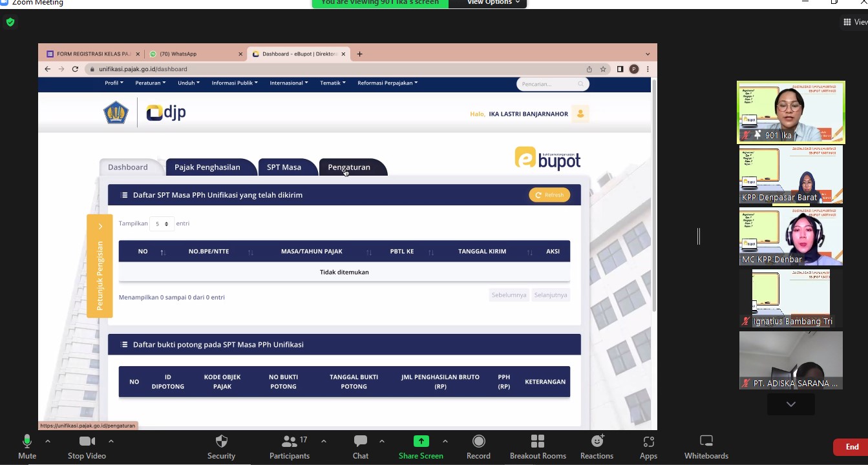Show more participant videos with down chevron
Image resolution: width=868 pixels, height=465 pixels.
click(790, 404)
